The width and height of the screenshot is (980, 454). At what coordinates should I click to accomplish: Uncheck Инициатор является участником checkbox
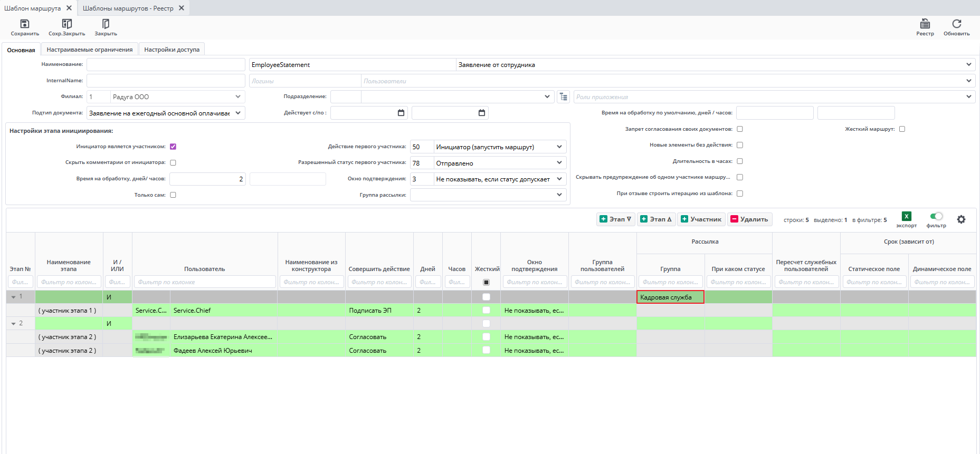pos(173,147)
